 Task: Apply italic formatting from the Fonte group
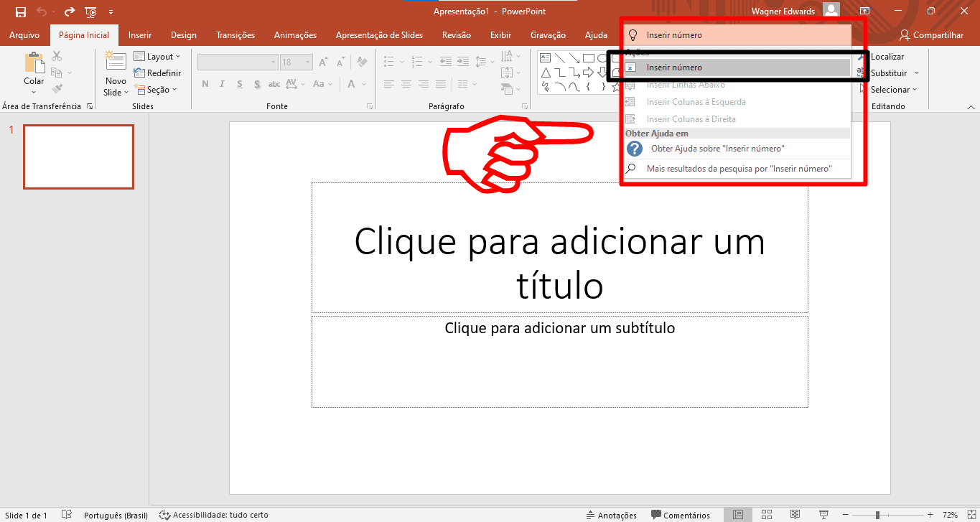(x=222, y=84)
